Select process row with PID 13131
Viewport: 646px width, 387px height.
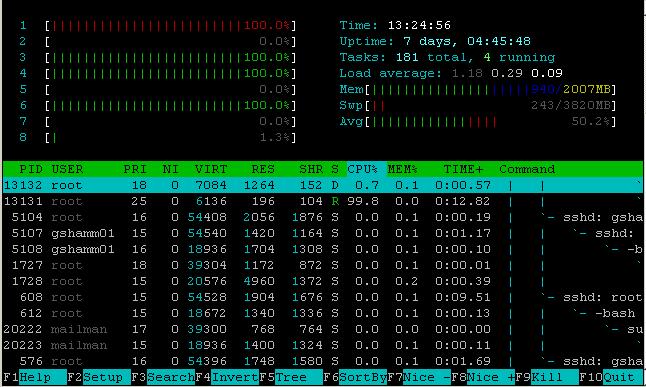323,202
